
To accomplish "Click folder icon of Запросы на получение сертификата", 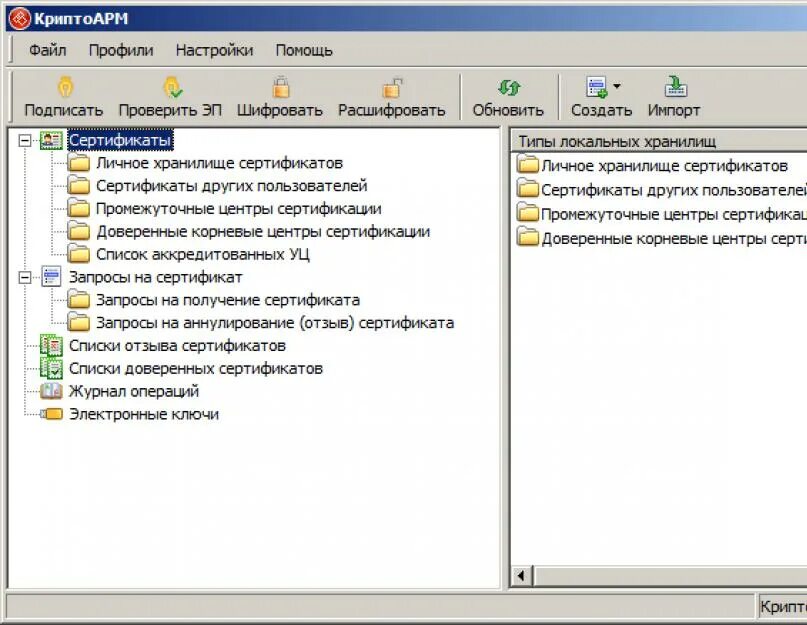I will tap(79, 300).
